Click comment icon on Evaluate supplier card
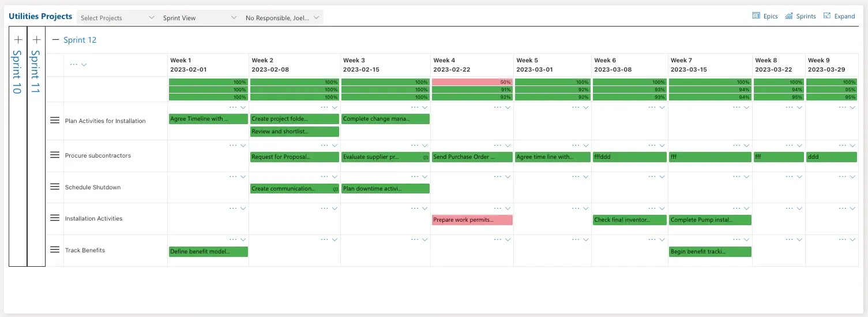Image resolution: width=868 pixels, height=317 pixels. (426, 158)
